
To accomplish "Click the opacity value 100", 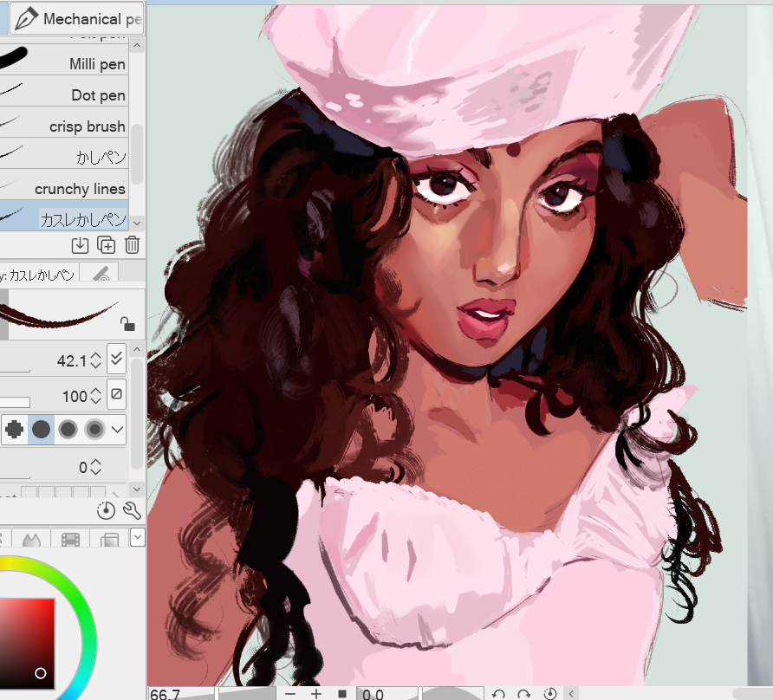I will coord(75,396).
